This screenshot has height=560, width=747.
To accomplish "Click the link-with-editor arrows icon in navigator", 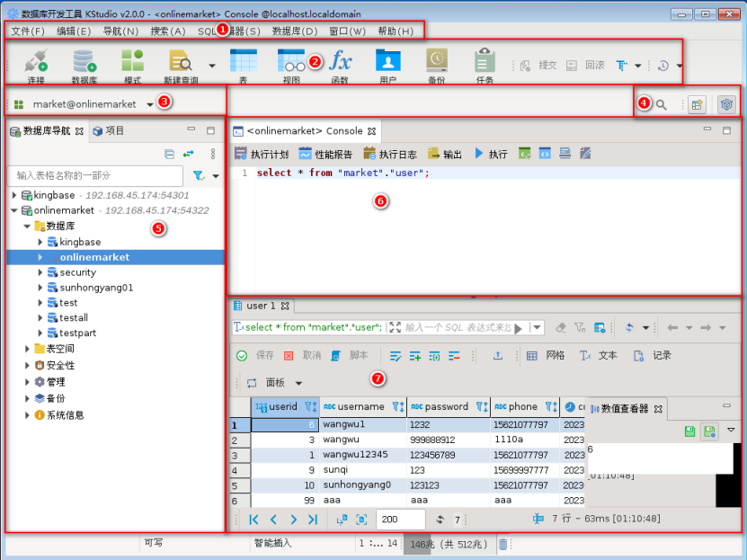I will pyautogui.click(x=189, y=154).
